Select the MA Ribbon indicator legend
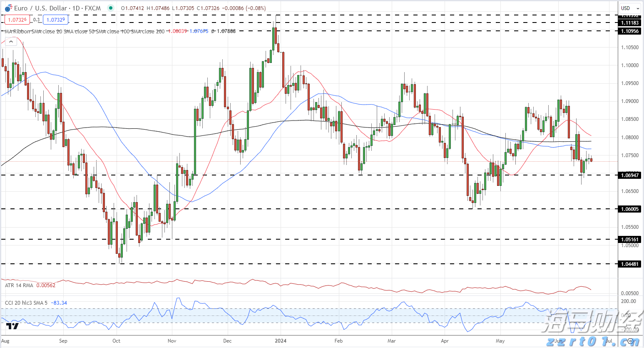Image resolution: width=644 pixels, height=348 pixels. point(85,31)
